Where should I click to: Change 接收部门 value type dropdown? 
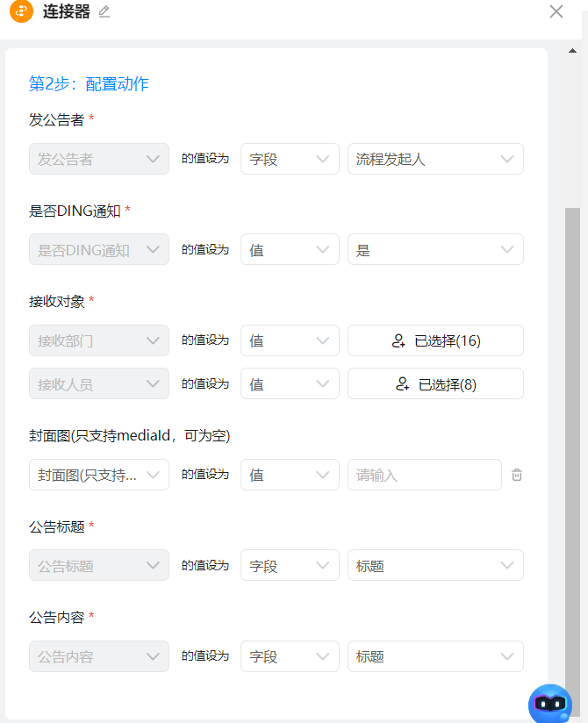(x=290, y=340)
